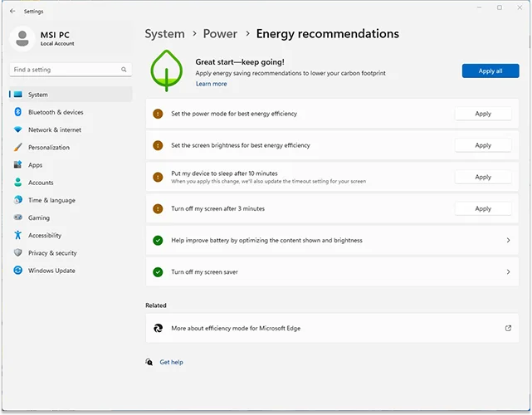
Task: Click the Accessibility figure icon
Action: pos(18,235)
